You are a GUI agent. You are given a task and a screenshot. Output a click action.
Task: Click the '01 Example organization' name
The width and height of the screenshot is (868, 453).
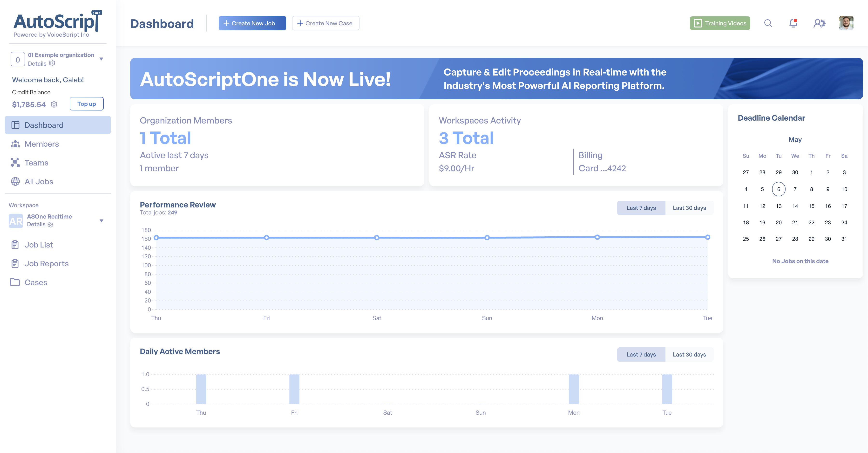pos(61,55)
